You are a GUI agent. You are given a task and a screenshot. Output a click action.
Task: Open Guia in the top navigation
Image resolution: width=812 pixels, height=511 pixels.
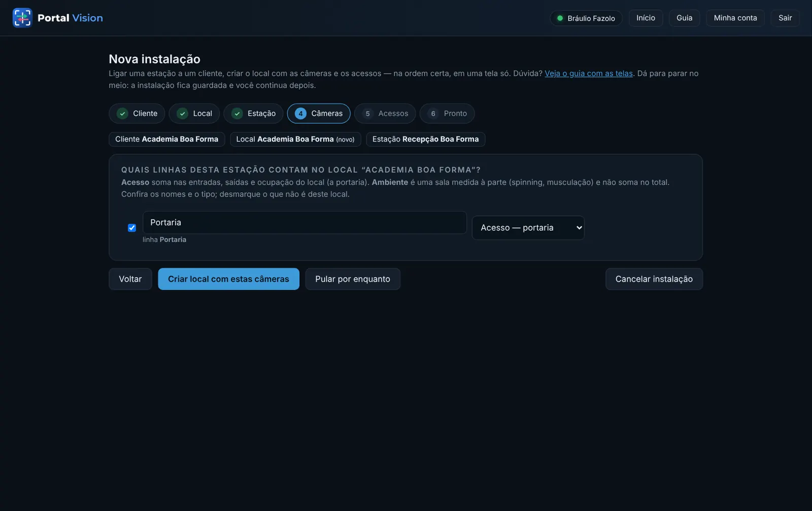coord(684,18)
